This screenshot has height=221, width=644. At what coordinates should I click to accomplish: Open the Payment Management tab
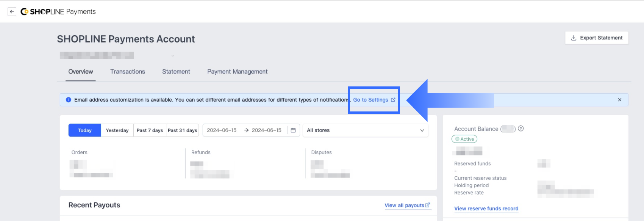[238, 72]
